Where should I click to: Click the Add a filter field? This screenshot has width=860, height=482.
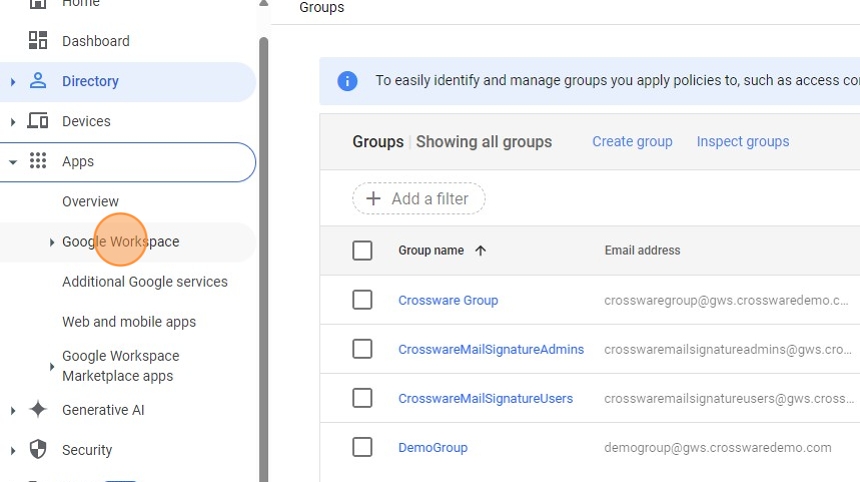[x=419, y=198]
